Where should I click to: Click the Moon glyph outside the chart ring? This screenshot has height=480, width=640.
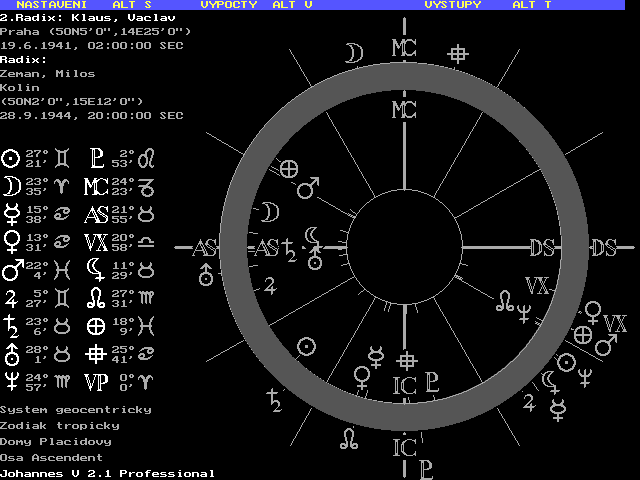coord(354,53)
